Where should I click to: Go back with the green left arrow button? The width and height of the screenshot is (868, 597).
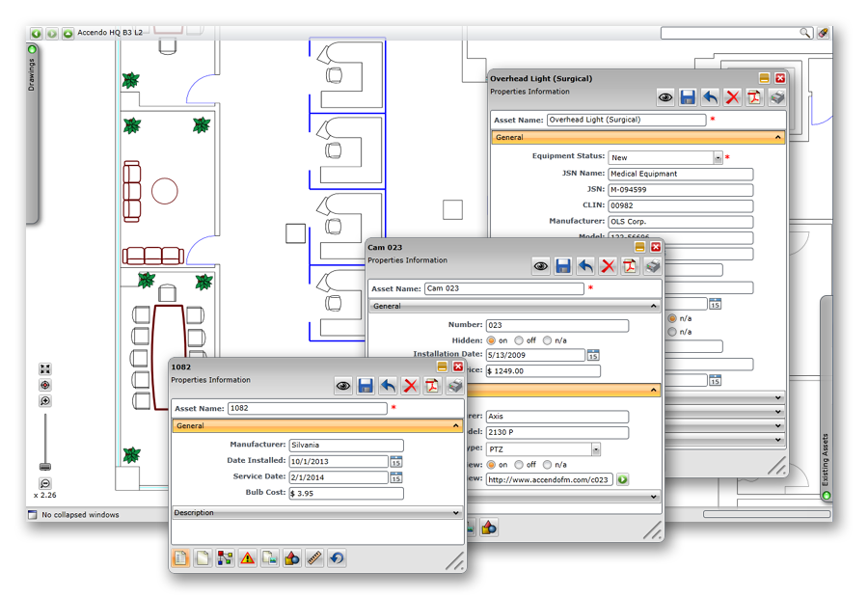click(x=36, y=33)
